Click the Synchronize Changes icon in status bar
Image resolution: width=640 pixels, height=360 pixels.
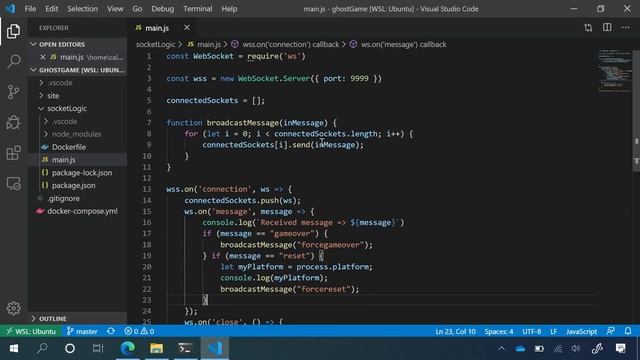(x=111, y=331)
